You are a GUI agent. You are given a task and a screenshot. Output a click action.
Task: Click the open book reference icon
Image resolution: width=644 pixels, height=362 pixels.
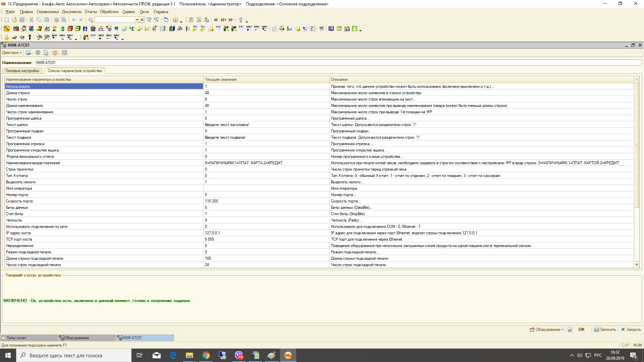coord(331,28)
